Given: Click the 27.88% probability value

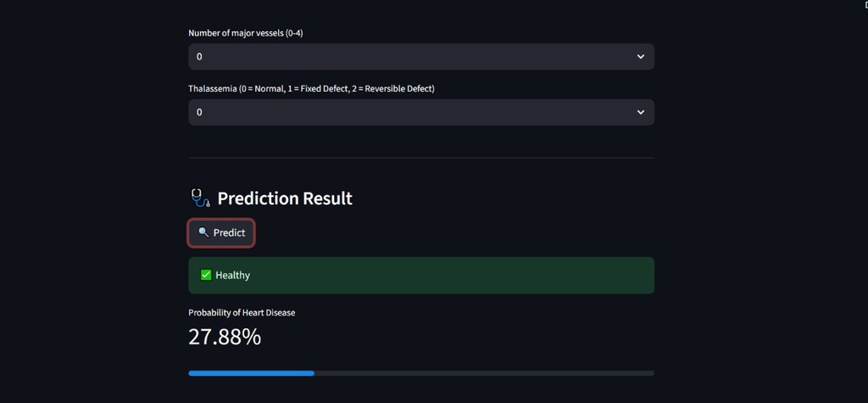Looking at the screenshot, I should (x=225, y=337).
